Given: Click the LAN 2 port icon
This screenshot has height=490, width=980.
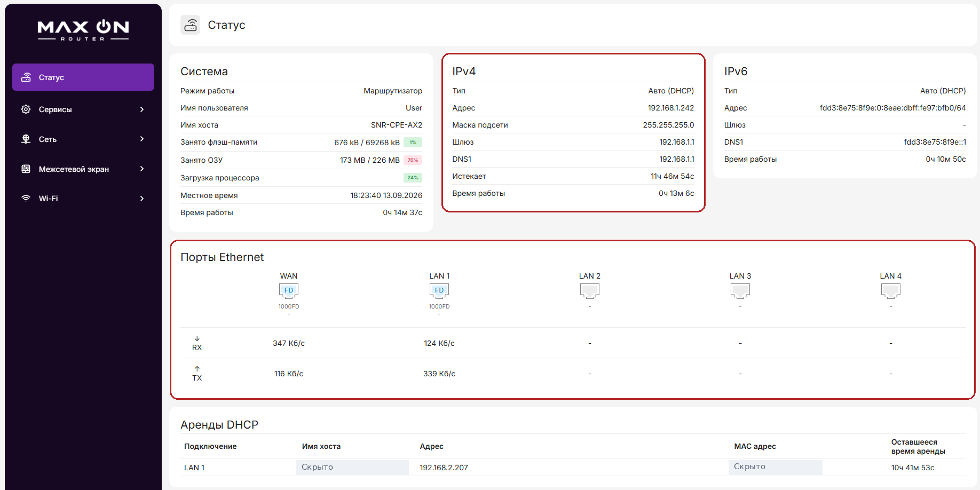Looking at the screenshot, I should tap(590, 291).
